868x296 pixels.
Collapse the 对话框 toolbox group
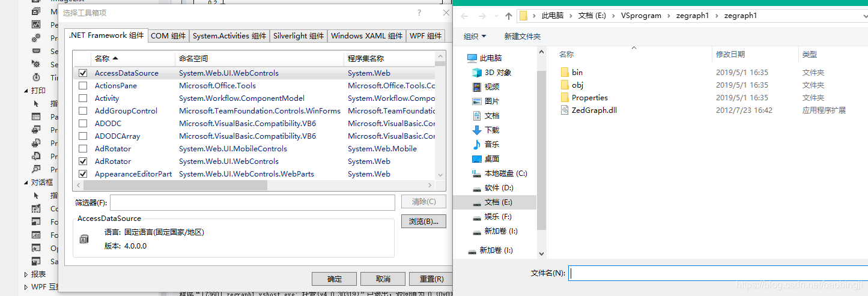point(26,183)
